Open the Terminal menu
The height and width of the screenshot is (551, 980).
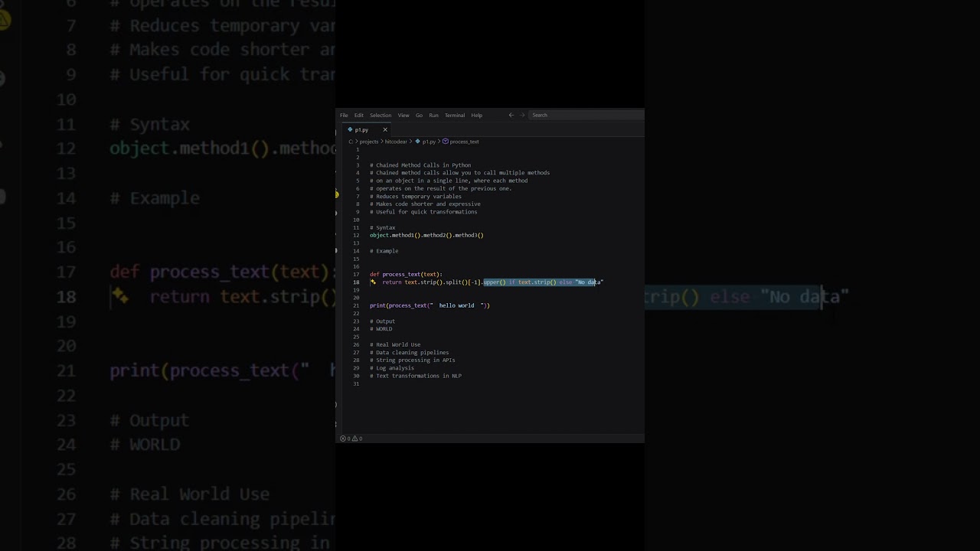click(x=455, y=115)
